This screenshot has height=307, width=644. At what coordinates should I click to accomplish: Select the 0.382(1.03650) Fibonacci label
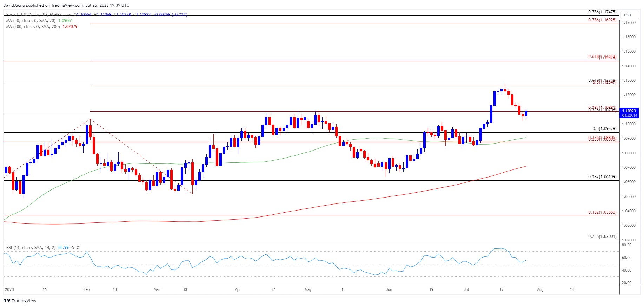(602, 212)
